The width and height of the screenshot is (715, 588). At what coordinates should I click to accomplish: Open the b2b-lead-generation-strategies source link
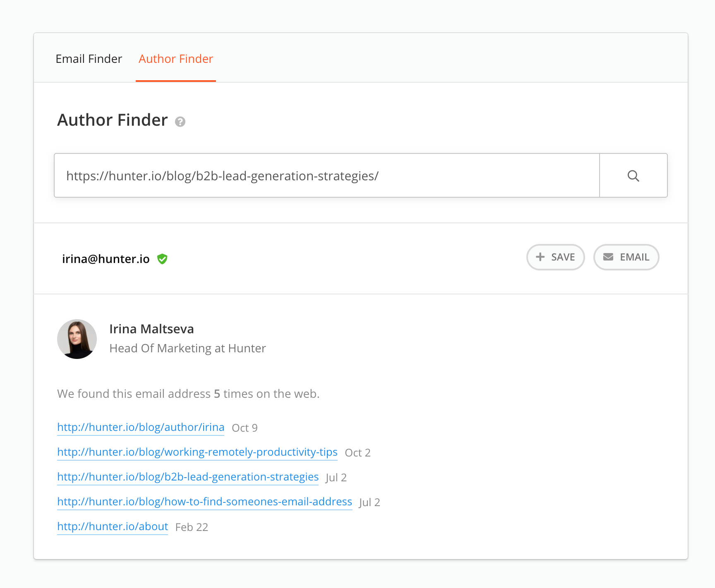(188, 477)
